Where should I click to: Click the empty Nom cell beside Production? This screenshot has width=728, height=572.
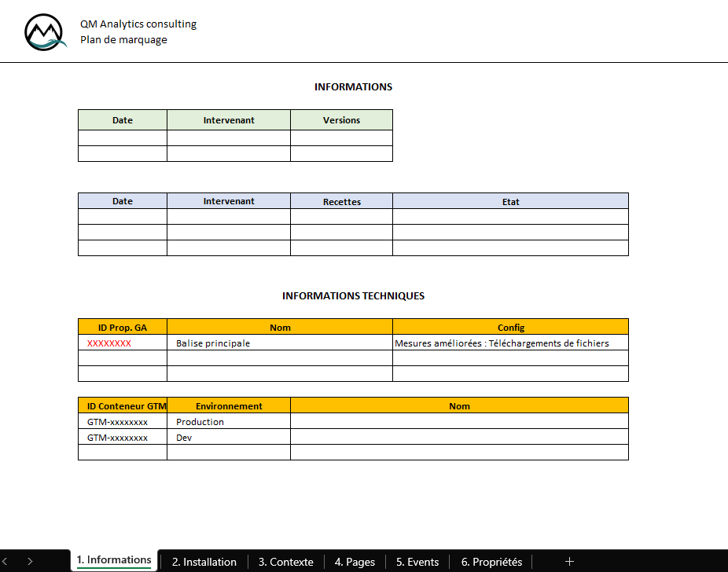pos(460,421)
